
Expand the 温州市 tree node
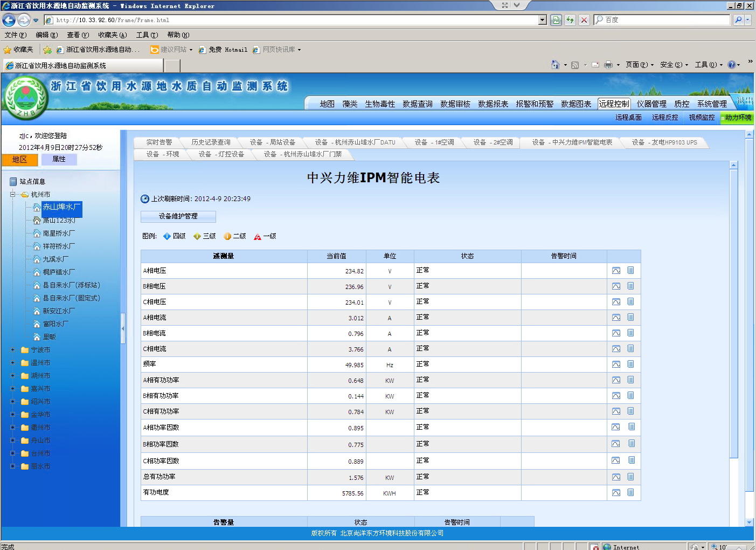point(12,362)
